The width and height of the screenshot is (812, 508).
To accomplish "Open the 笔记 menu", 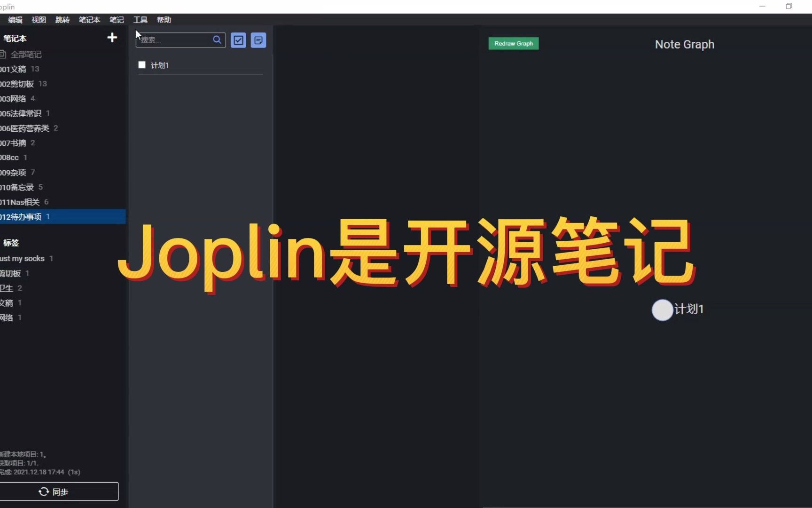I will point(117,20).
